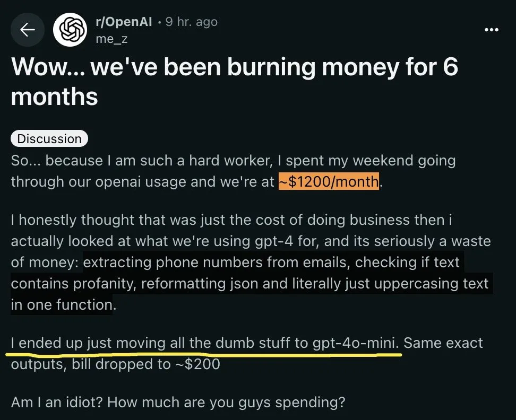The image size is (516, 420).
Task: Click the "9 hr. ago" timestamp
Action: coord(192,22)
